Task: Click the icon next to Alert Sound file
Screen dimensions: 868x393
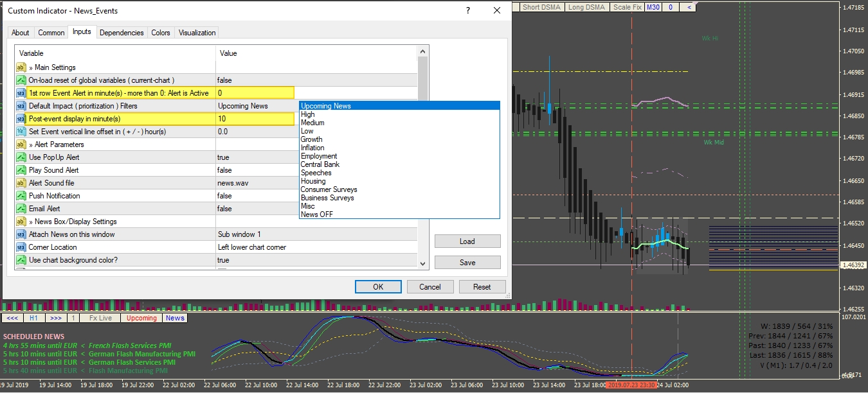Action: point(21,183)
